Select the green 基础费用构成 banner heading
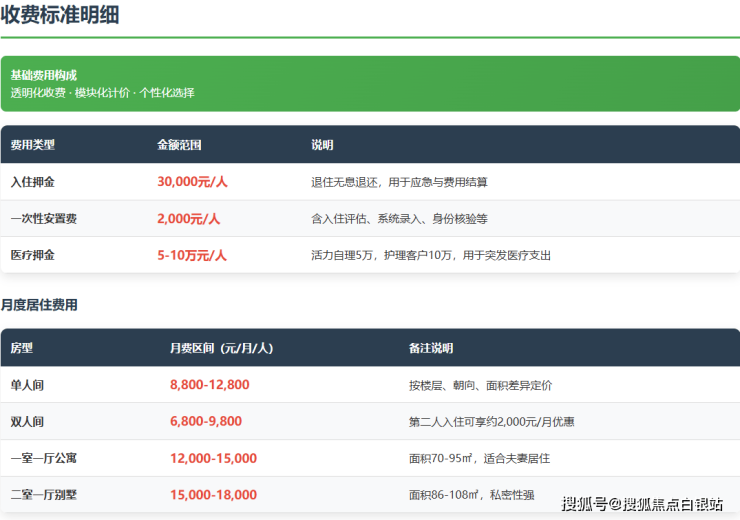 coord(44,75)
